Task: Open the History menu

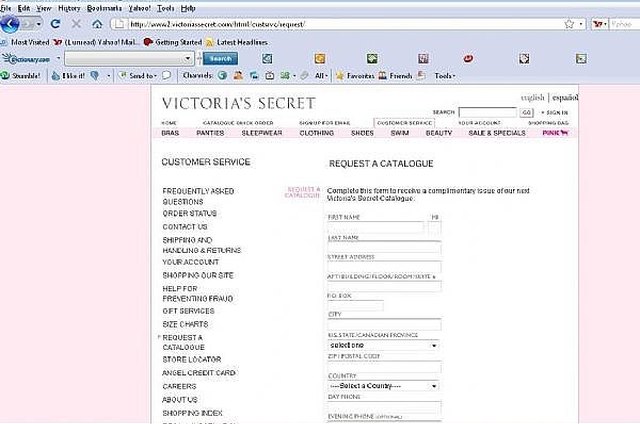Action: [69, 8]
